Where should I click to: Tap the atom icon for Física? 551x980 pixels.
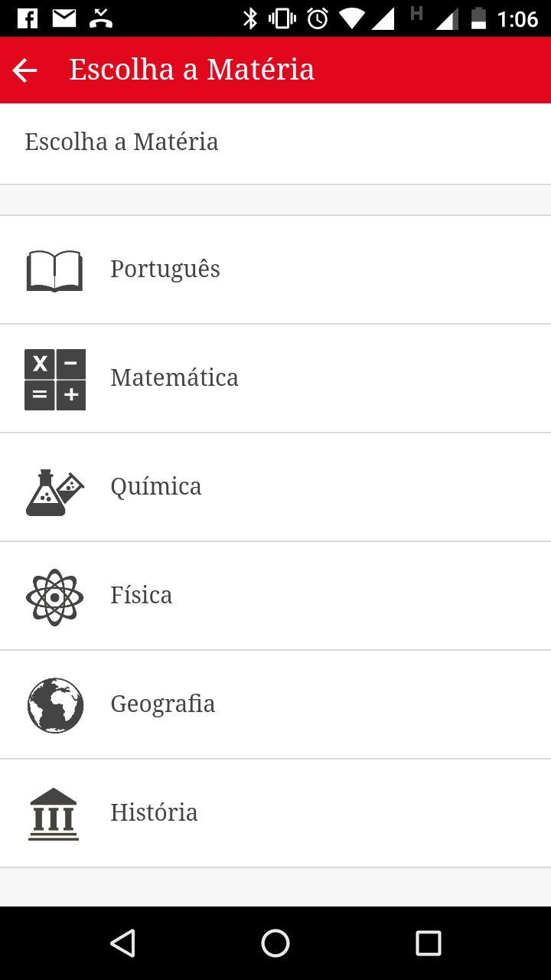point(54,597)
